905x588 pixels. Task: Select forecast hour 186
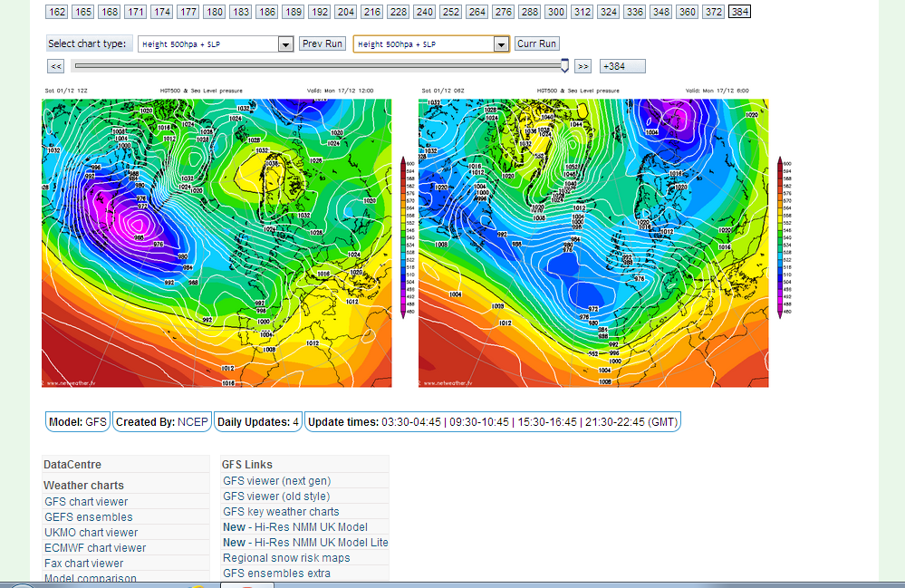(267, 12)
